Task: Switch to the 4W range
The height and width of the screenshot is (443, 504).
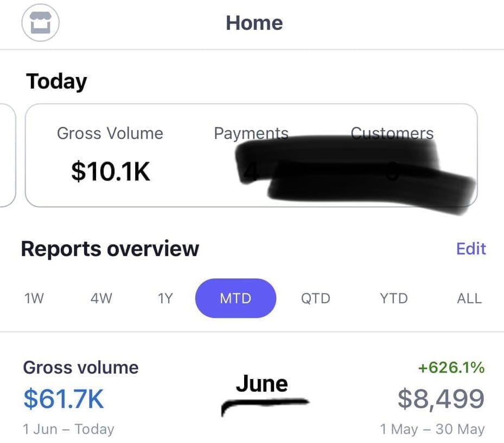Action: tap(101, 298)
